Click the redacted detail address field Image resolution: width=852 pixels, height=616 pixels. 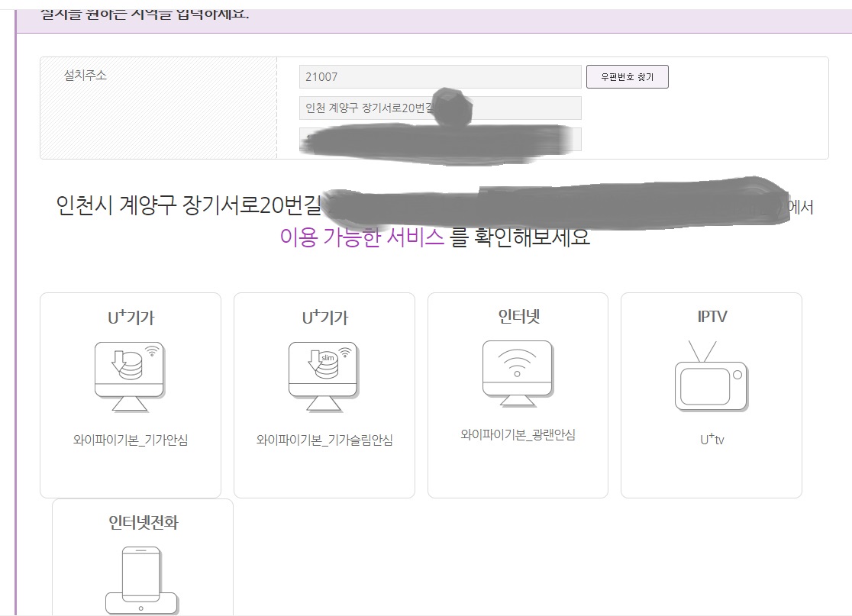click(x=440, y=140)
